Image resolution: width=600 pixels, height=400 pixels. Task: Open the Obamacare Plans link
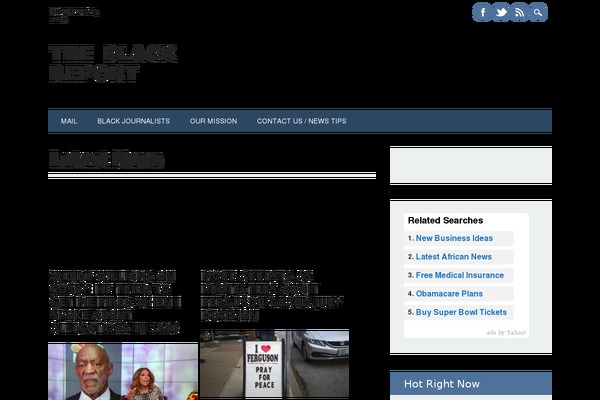click(449, 294)
